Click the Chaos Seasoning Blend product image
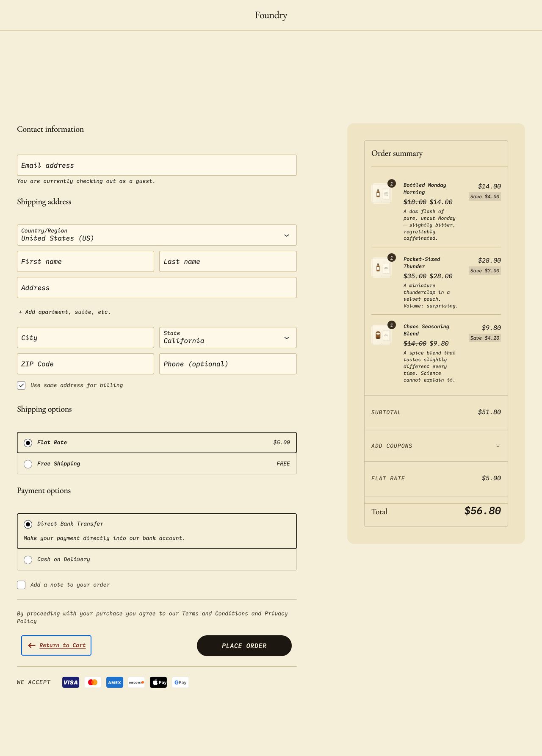This screenshot has width=542, height=756. 382,335
